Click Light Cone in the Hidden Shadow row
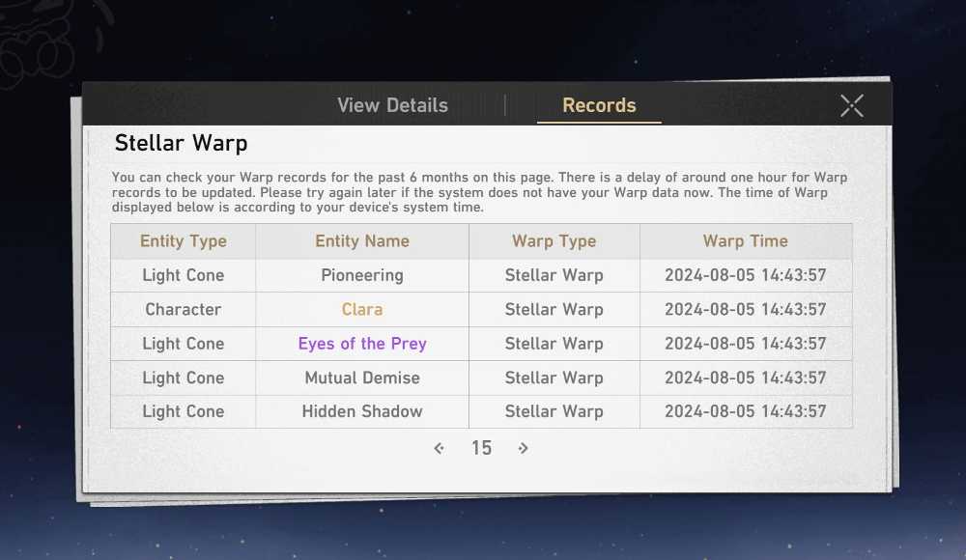 tap(183, 411)
